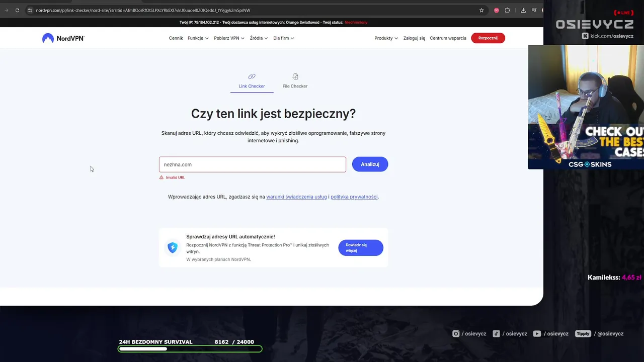Screen dimensions: 644x362
Task: Bookmark page with the star icon
Action: (481, 10)
